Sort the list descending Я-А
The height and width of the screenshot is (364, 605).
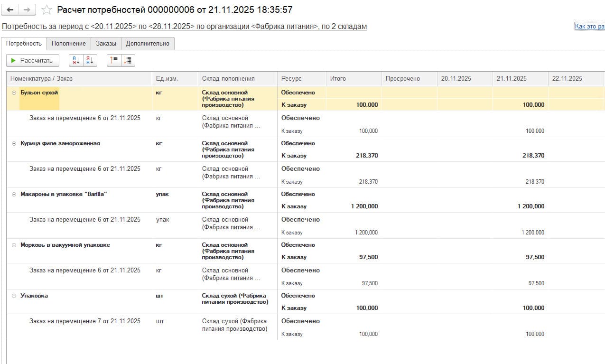tap(90, 60)
